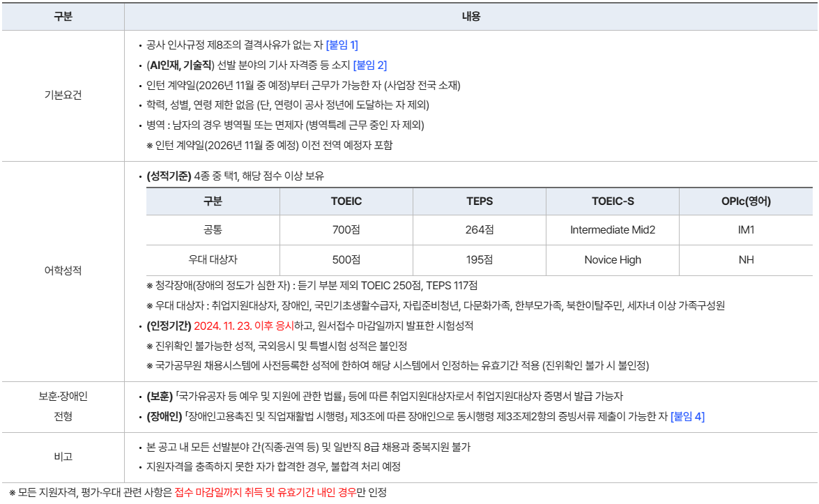
Task: Click the 500점 TOEIC score cell
Action: click(346, 259)
